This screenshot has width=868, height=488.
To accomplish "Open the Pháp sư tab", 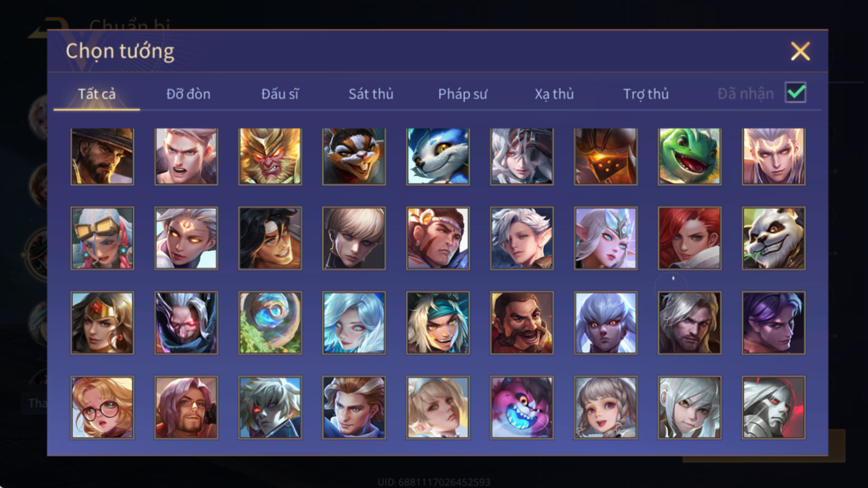I will click(462, 94).
